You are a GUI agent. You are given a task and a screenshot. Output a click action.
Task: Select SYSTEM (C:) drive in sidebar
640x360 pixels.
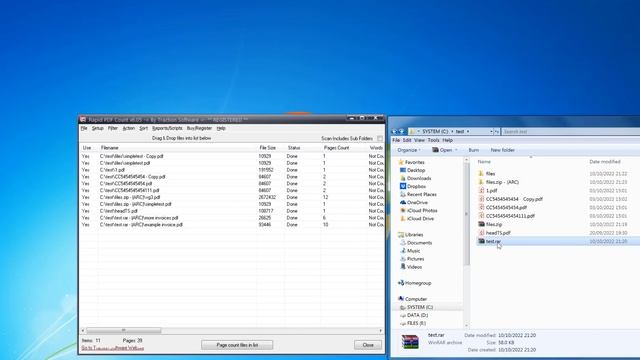click(420, 307)
